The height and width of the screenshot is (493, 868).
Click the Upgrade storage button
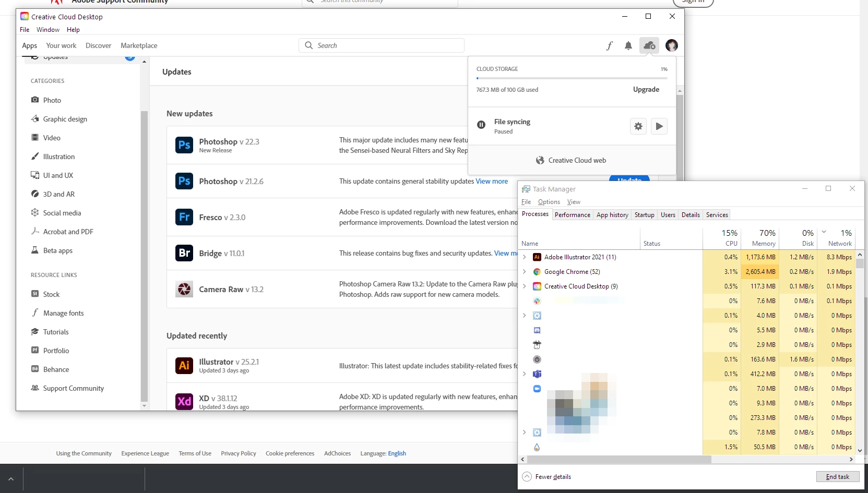click(x=646, y=89)
